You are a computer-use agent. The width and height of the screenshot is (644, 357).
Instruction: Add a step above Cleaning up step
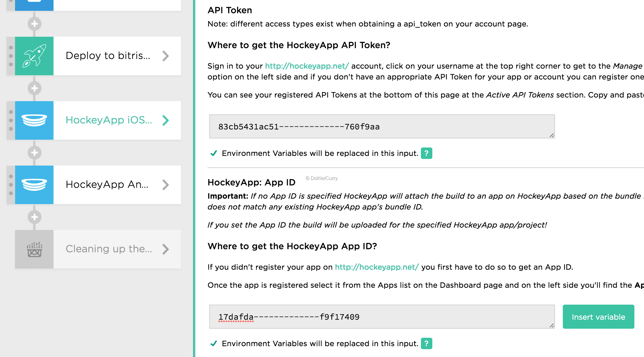[35, 217]
